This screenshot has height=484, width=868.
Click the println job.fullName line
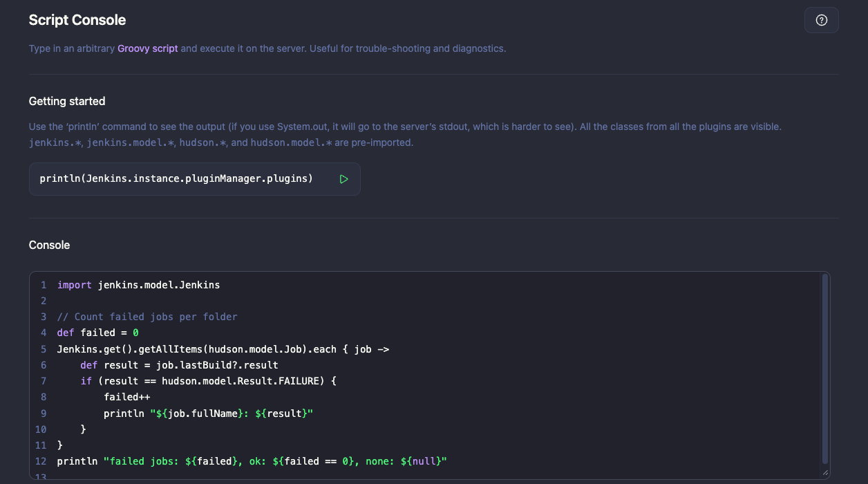(209, 413)
